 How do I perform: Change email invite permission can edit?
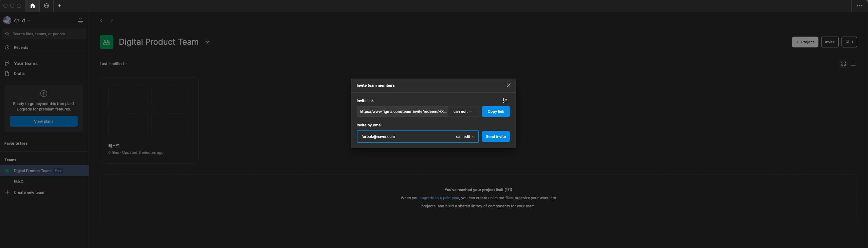pos(465,137)
